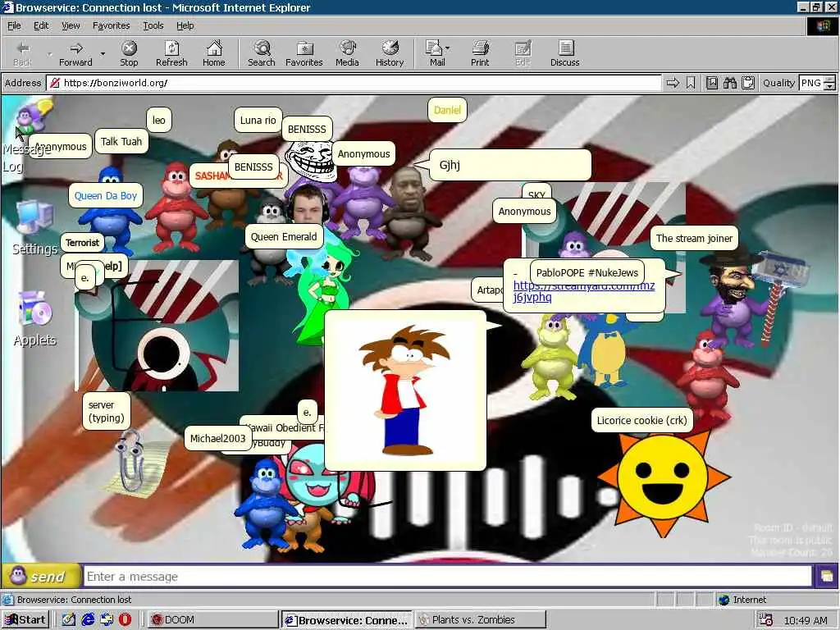Click the 'server (typing)' name tag
840x630 pixels.
(106, 412)
